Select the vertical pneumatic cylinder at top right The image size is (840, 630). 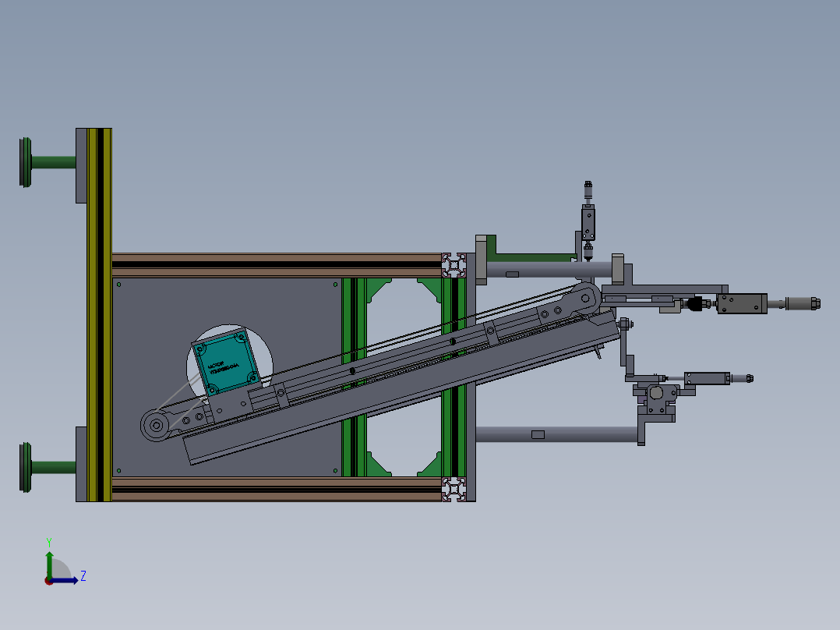588,221
